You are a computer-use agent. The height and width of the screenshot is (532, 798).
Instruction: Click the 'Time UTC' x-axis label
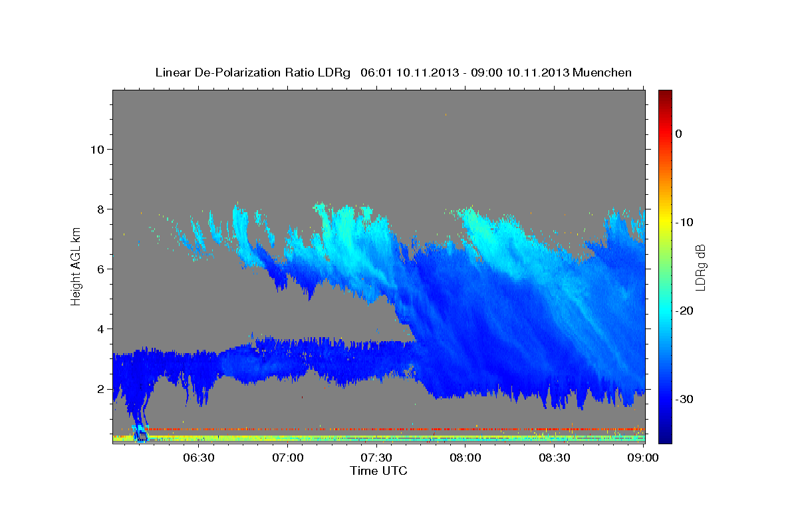click(378, 471)
